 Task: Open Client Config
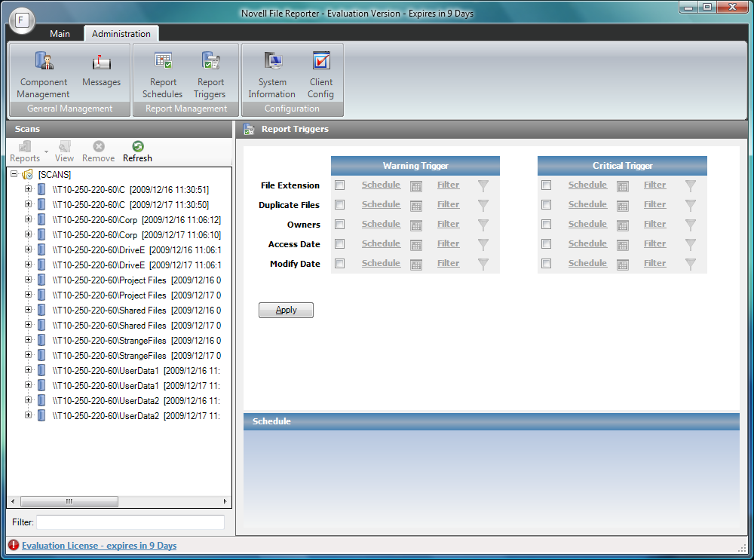click(320, 75)
